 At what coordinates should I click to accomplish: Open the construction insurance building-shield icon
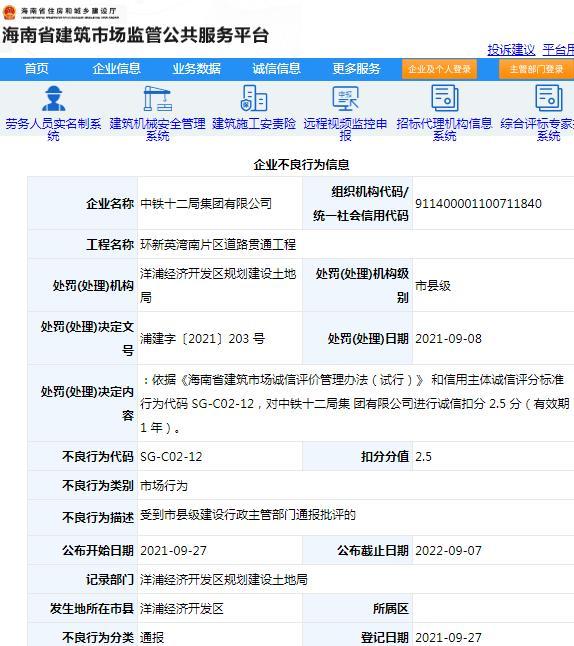pos(254,98)
